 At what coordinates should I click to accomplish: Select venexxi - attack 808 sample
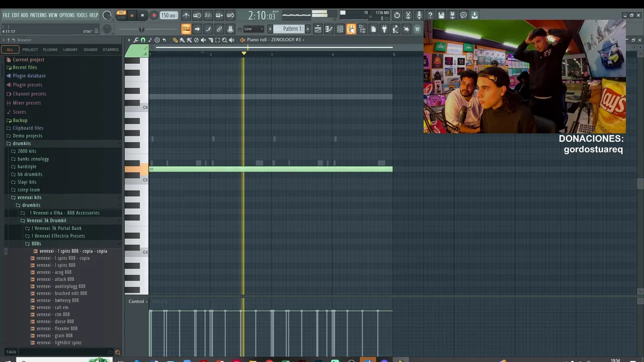pos(55,279)
